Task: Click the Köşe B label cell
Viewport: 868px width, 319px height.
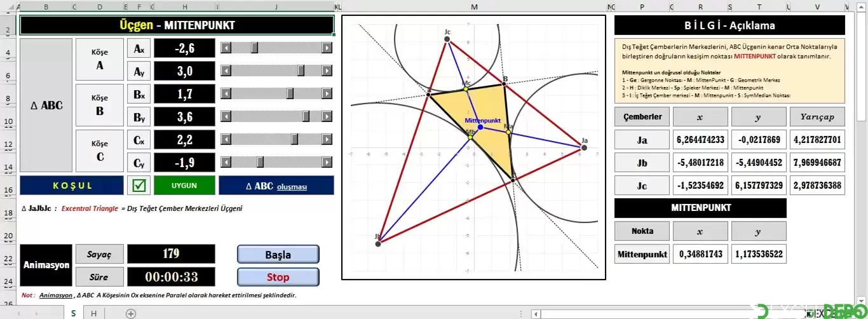Action: point(100,105)
